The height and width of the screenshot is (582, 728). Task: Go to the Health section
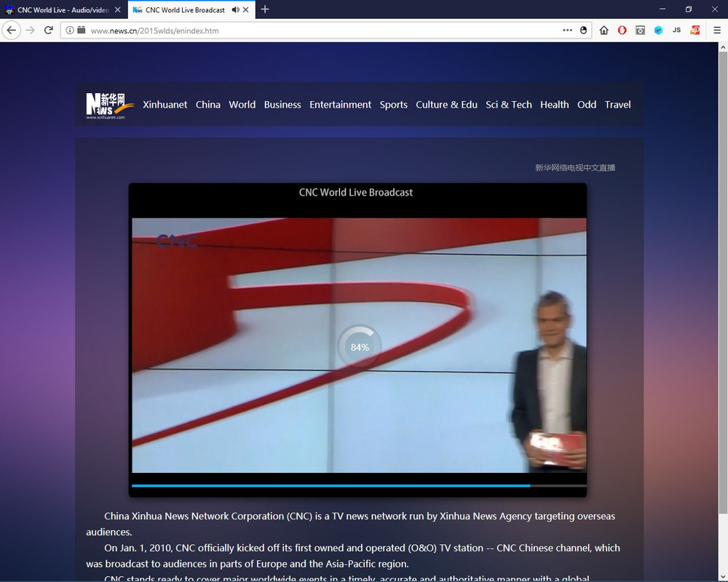click(554, 105)
